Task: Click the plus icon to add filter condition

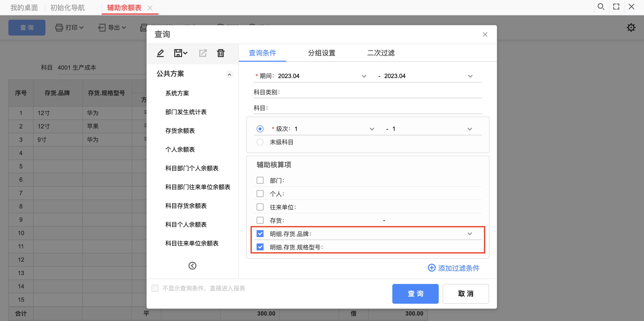Action: tap(432, 268)
